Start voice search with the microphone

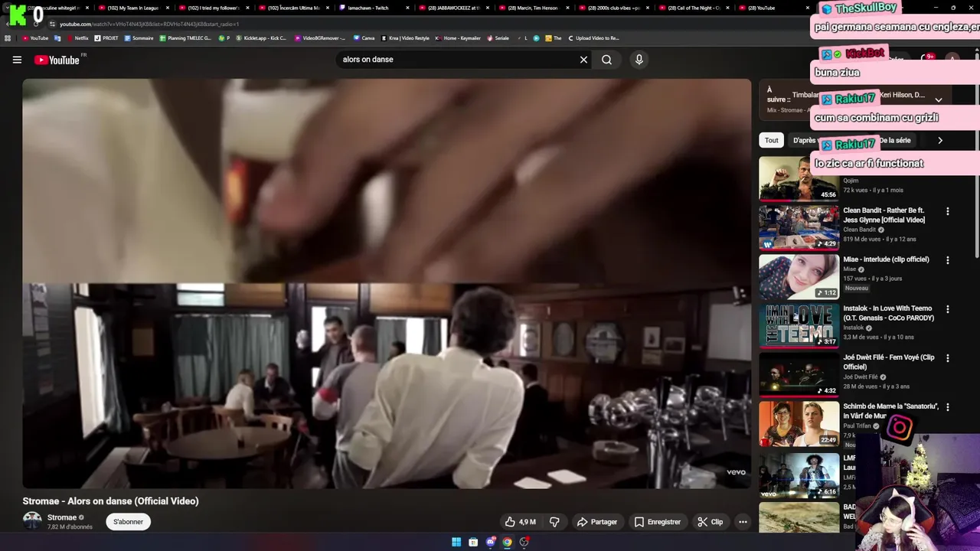[639, 60]
